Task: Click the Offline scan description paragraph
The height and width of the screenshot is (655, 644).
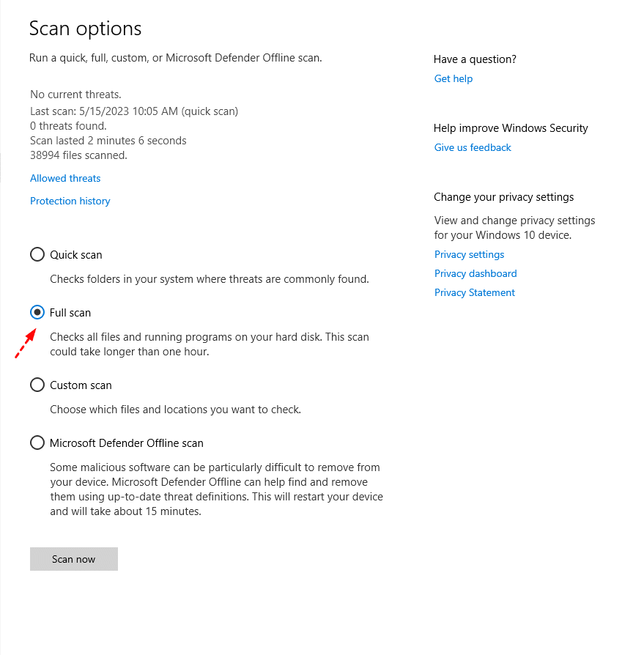Action: [x=216, y=489]
